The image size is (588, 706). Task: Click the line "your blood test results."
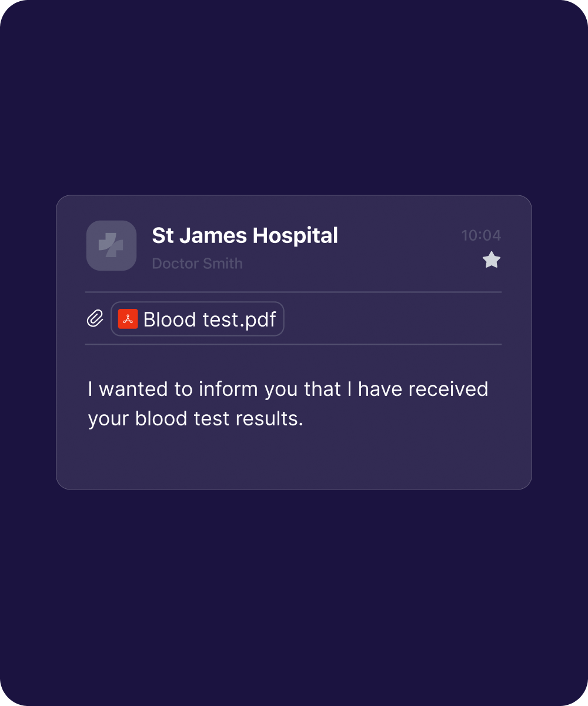195,418
